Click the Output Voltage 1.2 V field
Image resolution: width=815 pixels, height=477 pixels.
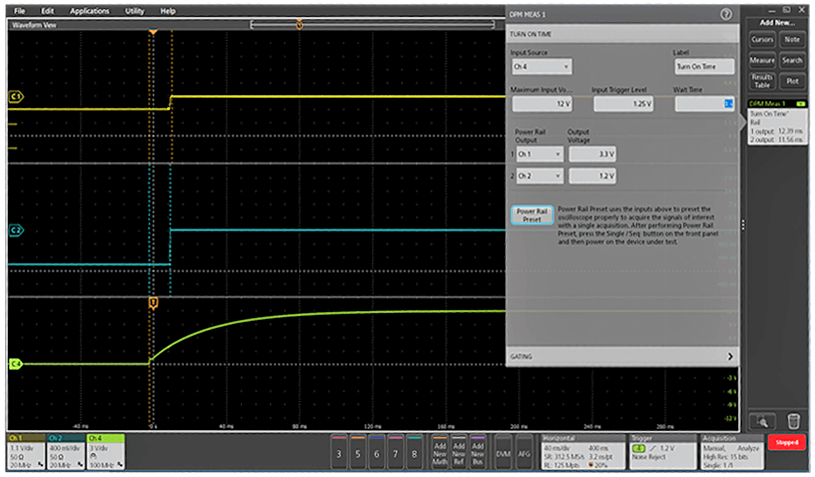593,176
